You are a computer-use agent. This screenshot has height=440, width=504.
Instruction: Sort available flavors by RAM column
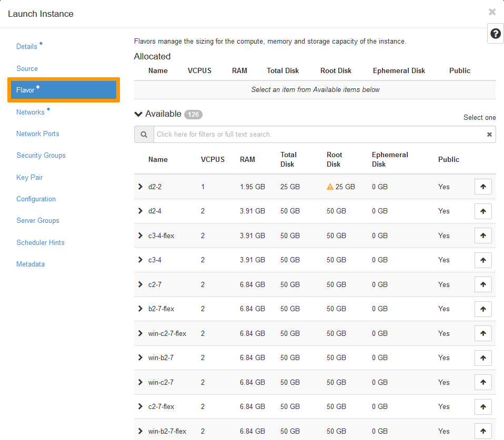[247, 159]
